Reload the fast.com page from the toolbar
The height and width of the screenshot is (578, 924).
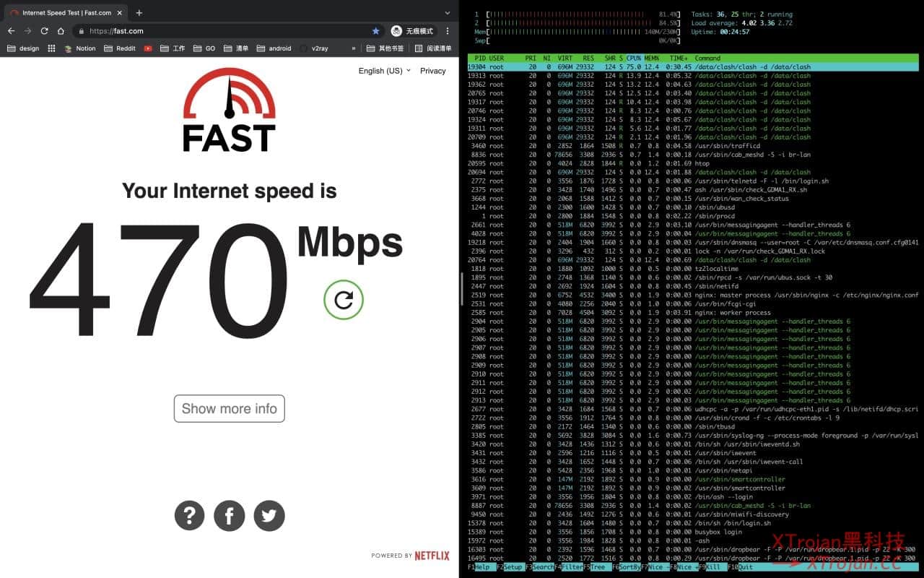click(x=44, y=31)
